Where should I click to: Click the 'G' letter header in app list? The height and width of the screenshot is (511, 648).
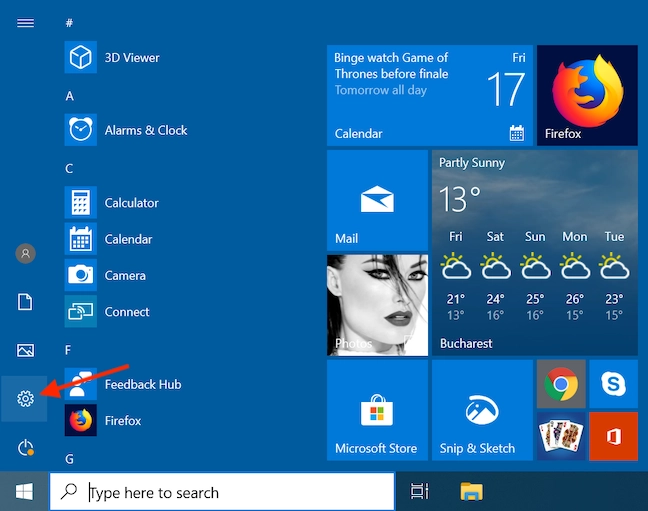coord(69,459)
